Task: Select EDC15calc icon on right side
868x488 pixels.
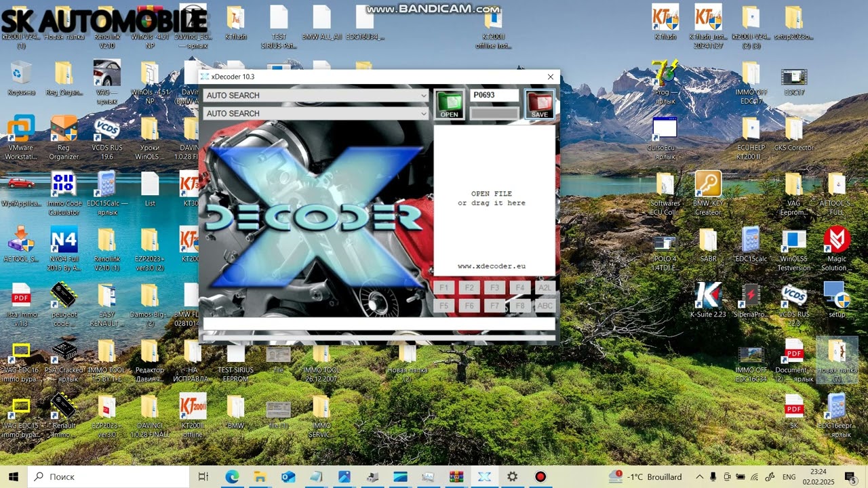Action: [x=750, y=245]
